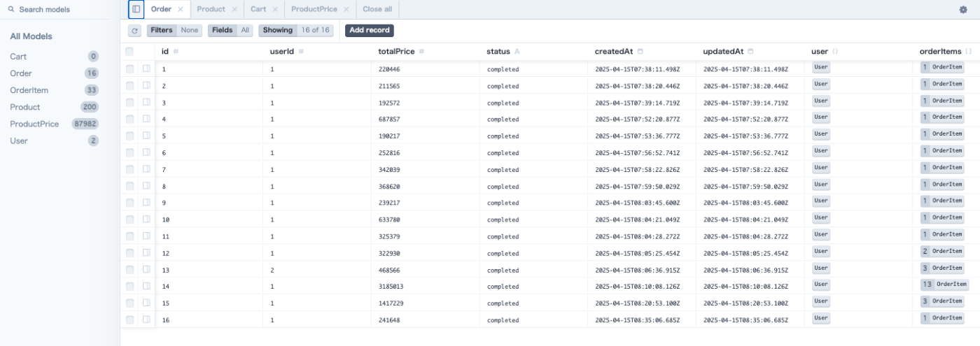Check the row with id 8
The width and height of the screenshot is (980, 346).
coord(129,186)
